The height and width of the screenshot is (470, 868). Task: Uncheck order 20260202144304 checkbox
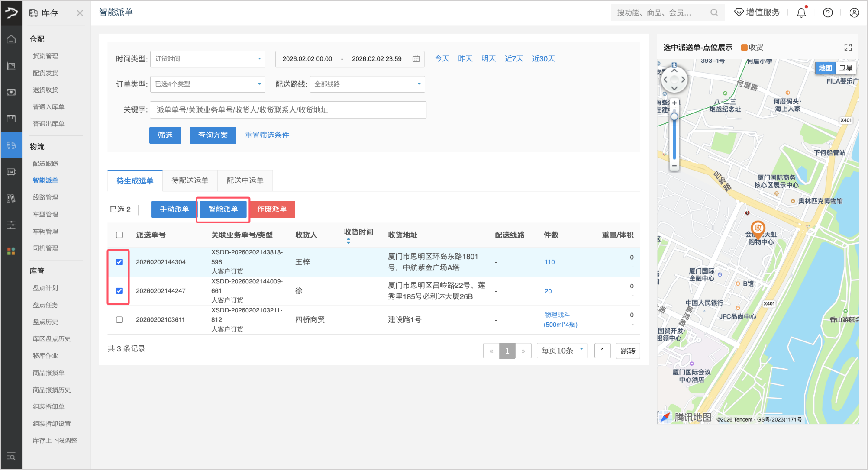click(119, 262)
